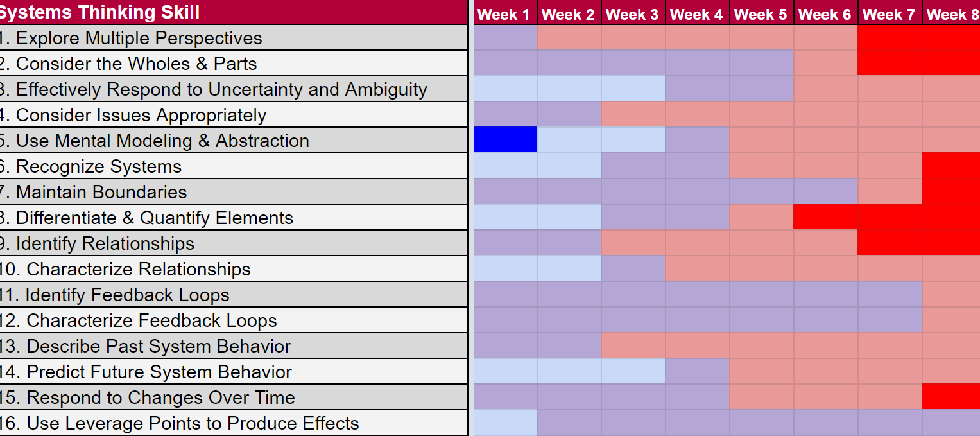Click the "Week 8" column header

click(x=952, y=14)
